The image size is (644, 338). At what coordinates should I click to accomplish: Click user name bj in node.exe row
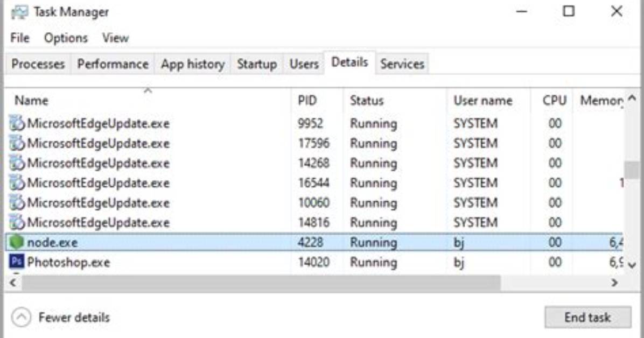pos(459,243)
